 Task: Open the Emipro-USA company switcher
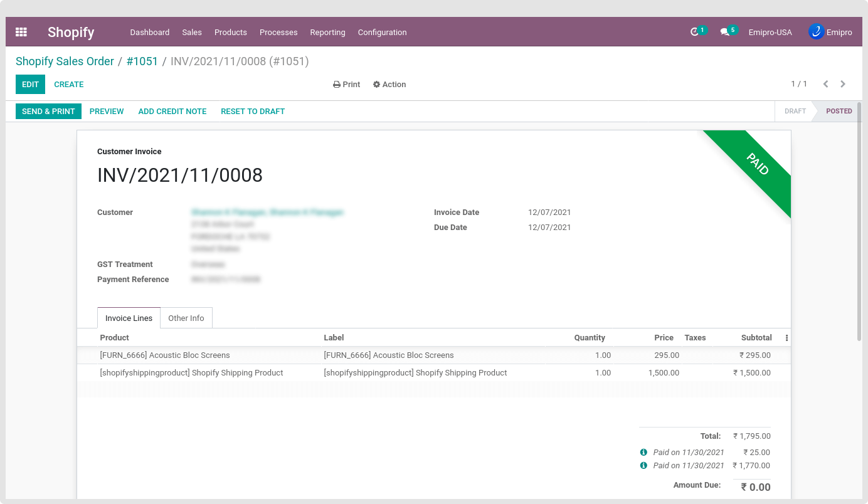[770, 33]
